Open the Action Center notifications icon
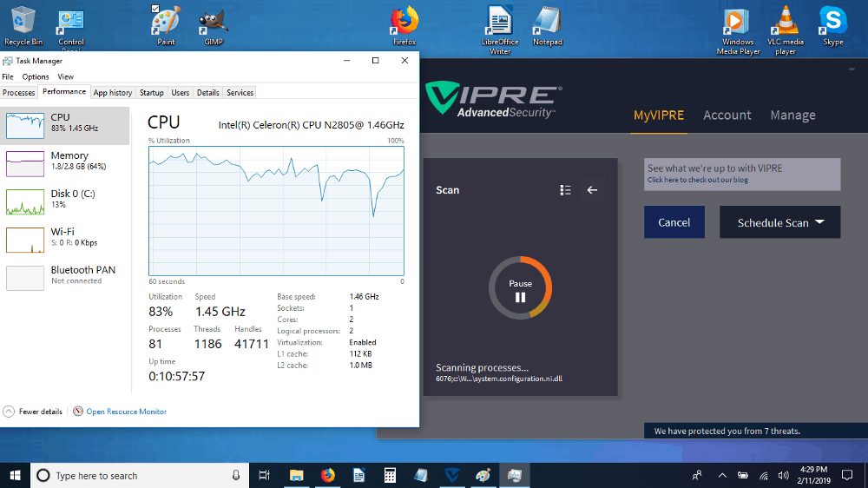 846,475
